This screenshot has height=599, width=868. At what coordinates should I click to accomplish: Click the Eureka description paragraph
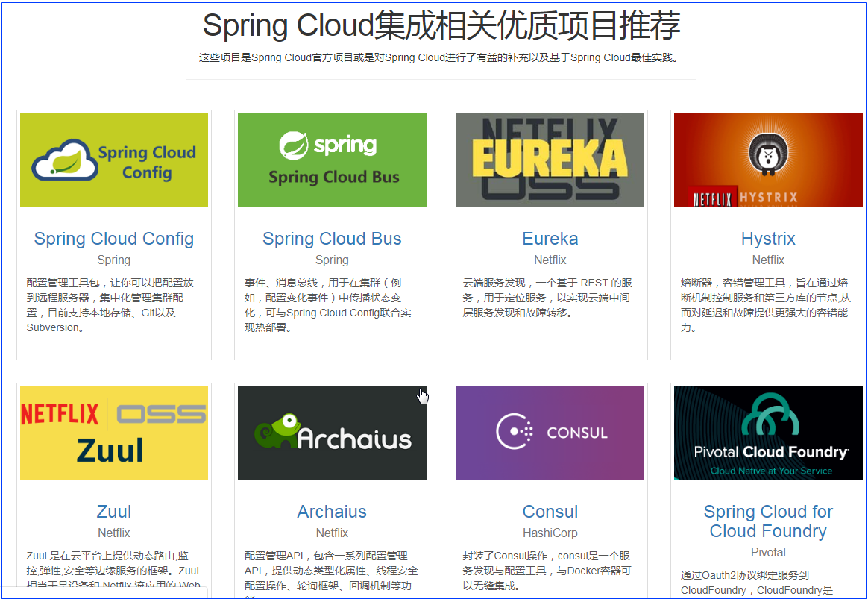coord(547,298)
